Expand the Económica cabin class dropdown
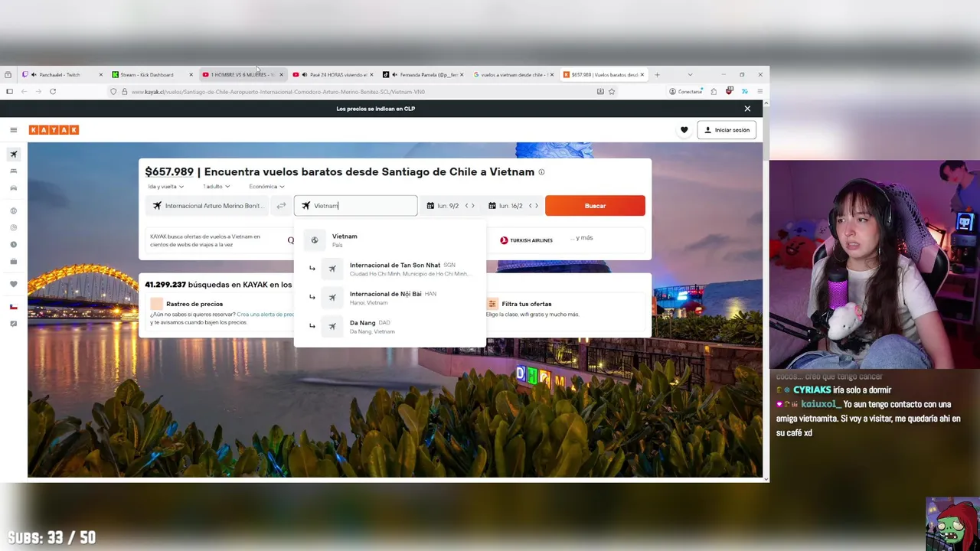The height and width of the screenshot is (551, 980). pos(266,187)
